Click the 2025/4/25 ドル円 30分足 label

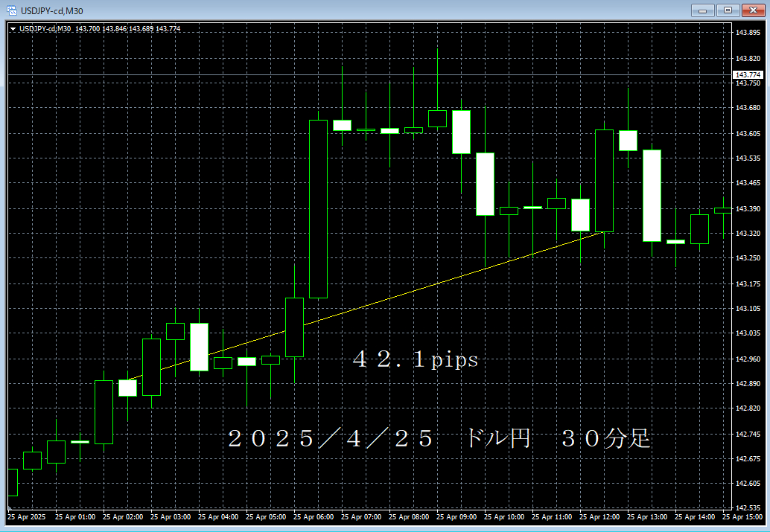(439, 438)
